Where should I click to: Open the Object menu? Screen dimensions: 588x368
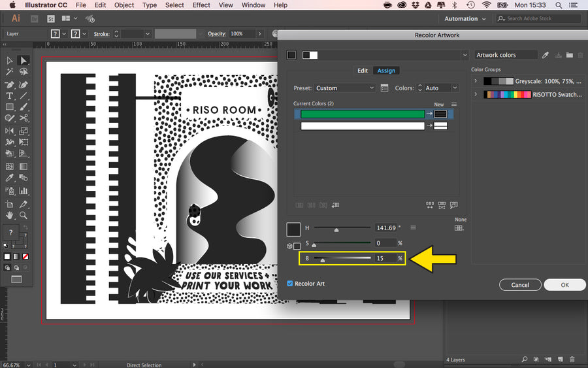pyautogui.click(x=123, y=5)
